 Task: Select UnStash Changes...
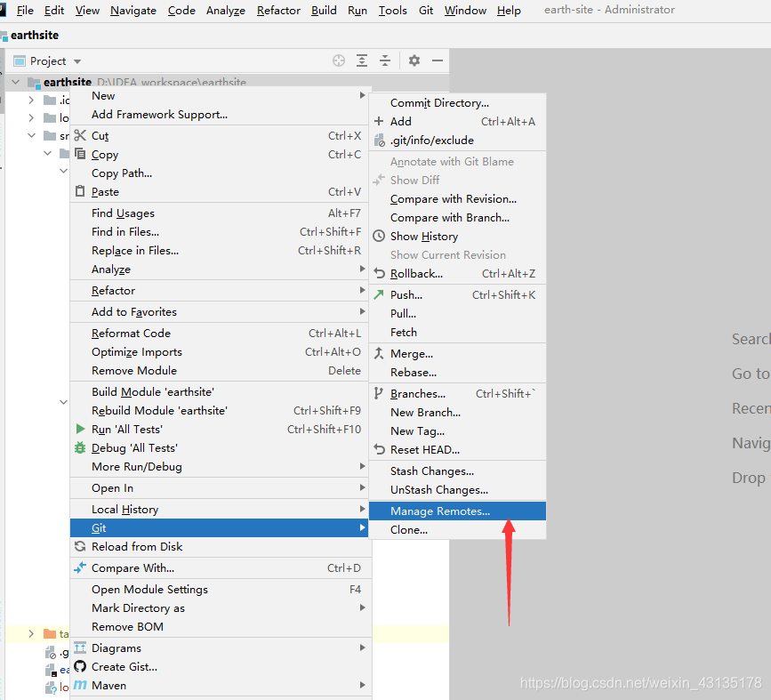pos(457,489)
